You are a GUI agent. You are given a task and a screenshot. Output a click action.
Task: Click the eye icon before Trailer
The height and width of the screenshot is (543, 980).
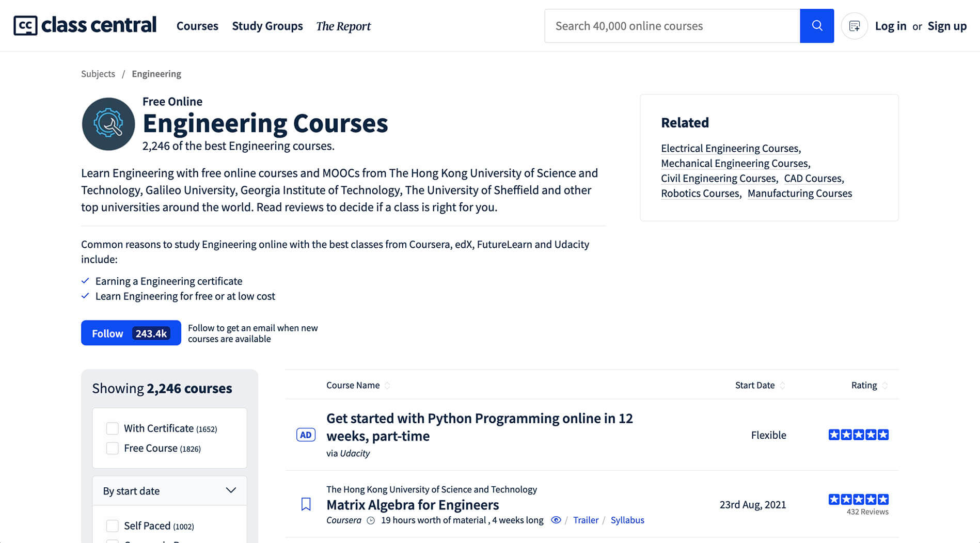pyautogui.click(x=556, y=520)
